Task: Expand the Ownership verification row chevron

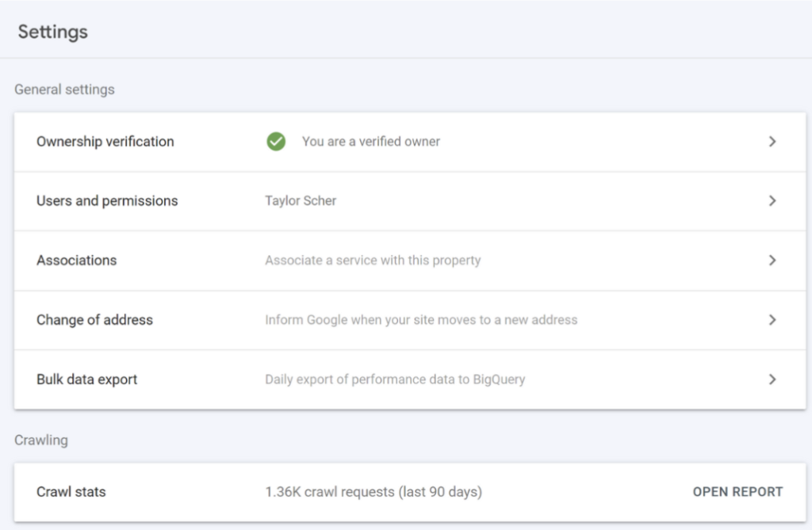Action: pyautogui.click(x=772, y=141)
